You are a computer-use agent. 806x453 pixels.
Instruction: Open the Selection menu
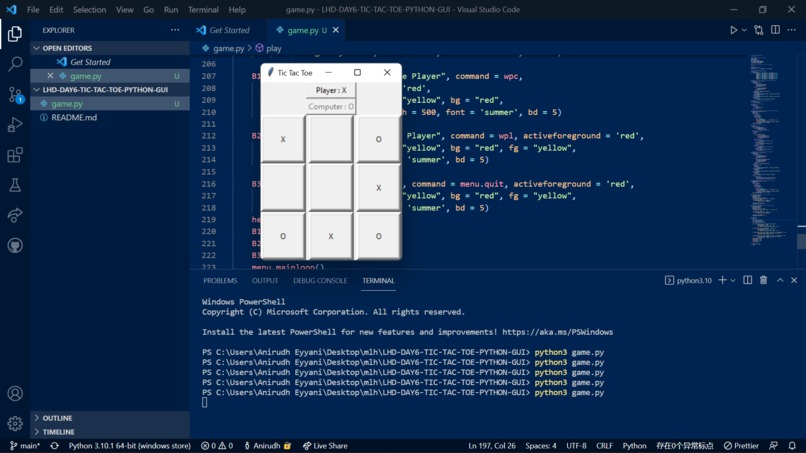tap(89, 10)
